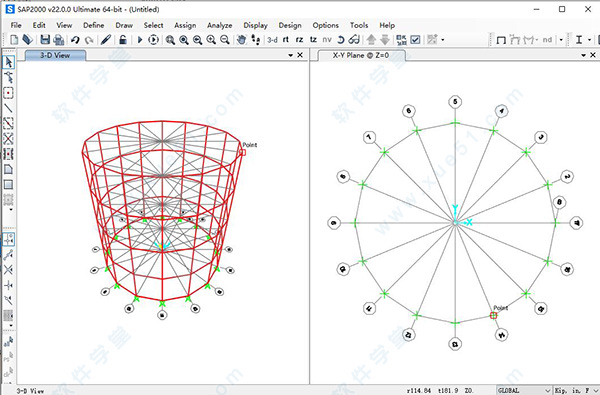Toggle Snap to Intersections
The height and width of the screenshot is (395, 600).
click(x=8, y=269)
